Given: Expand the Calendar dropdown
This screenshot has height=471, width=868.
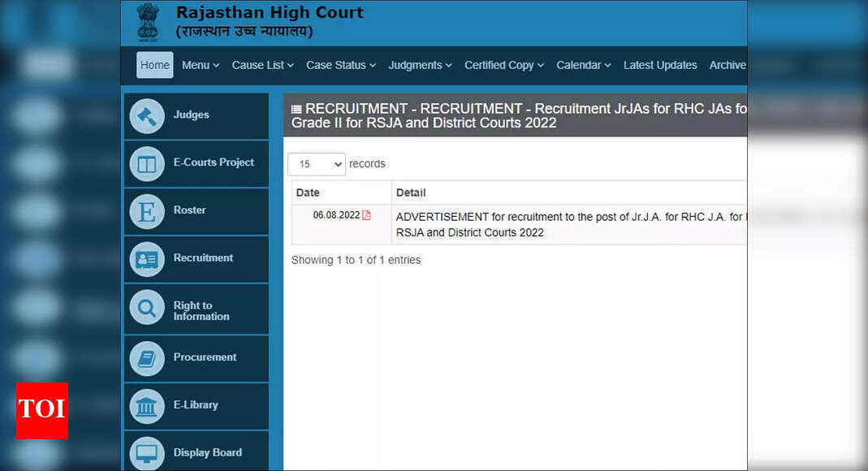Looking at the screenshot, I should click(584, 65).
